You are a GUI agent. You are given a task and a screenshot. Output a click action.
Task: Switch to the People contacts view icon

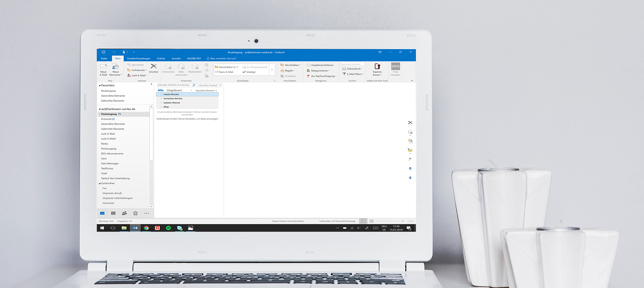[x=124, y=213]
